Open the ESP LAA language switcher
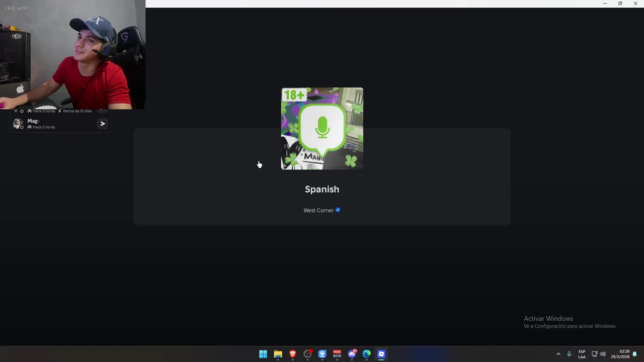644x362 pixels. point(582,354)
